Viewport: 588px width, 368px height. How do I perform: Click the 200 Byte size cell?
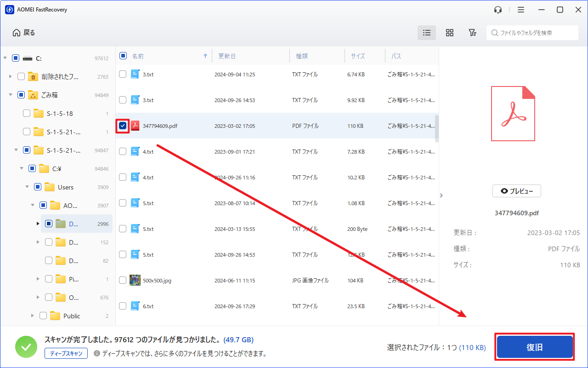pos(357,229)
